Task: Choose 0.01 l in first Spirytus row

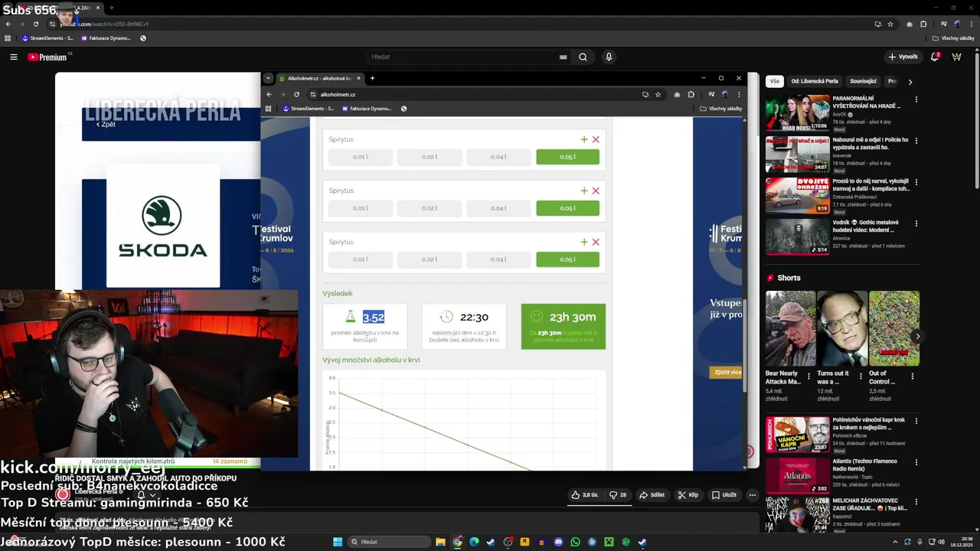Action: (361, 157)
